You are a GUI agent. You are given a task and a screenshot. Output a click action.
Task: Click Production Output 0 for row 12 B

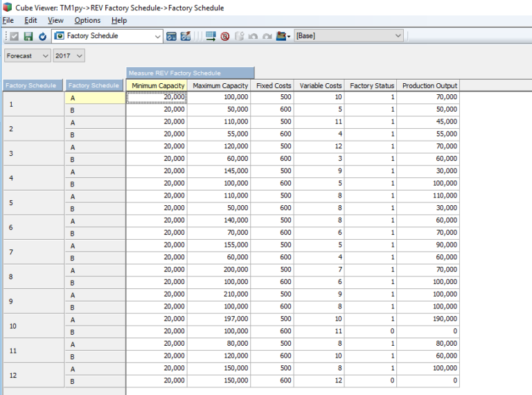click(428, 380)
